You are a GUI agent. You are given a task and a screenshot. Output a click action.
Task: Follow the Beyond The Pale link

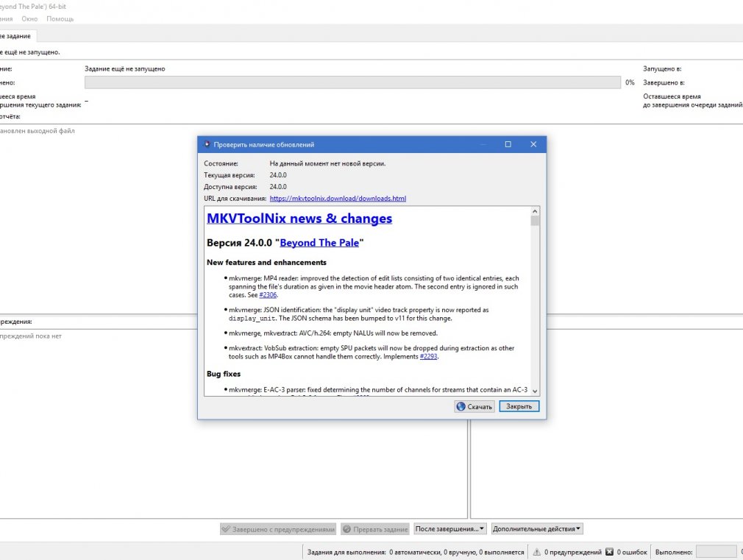pos(319,243)
